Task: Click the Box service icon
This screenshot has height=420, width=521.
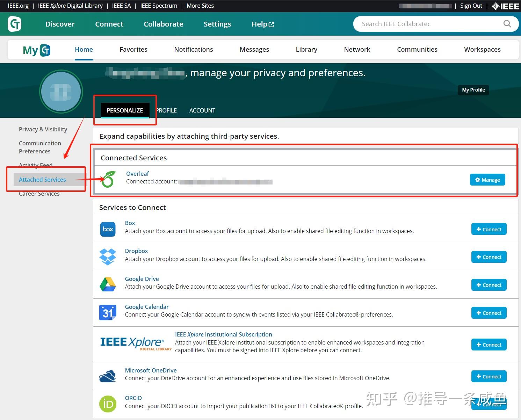Action: coord(108,229)
